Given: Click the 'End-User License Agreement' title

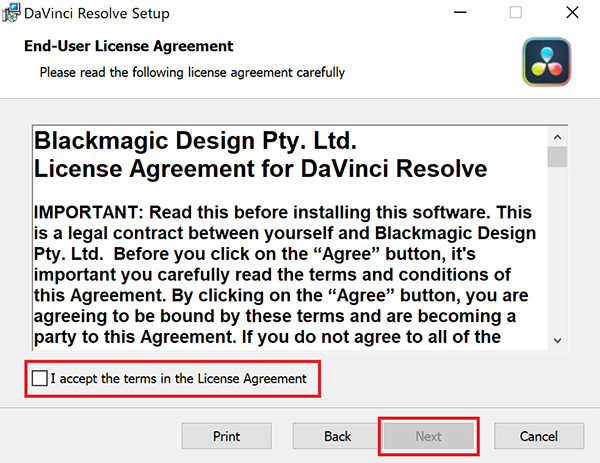Looking at the screenshot, I should [x=129, y=46].
